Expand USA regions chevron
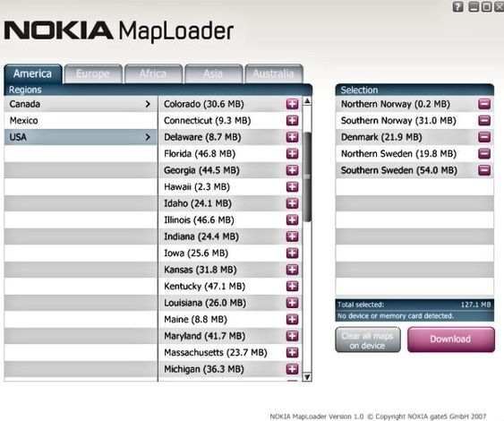Image resolution: width=504 pixels, height=421 pixels. 148,137
